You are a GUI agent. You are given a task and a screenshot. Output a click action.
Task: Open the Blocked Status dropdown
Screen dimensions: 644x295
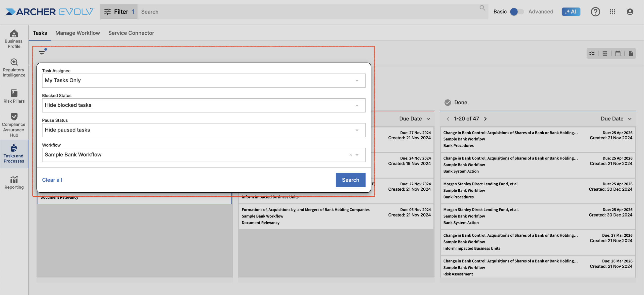[357, 105]
